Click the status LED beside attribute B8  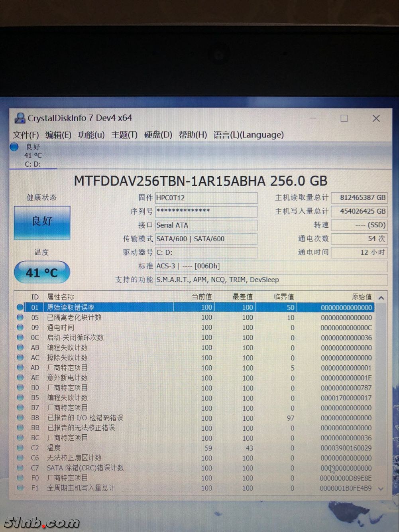point(20,418)
